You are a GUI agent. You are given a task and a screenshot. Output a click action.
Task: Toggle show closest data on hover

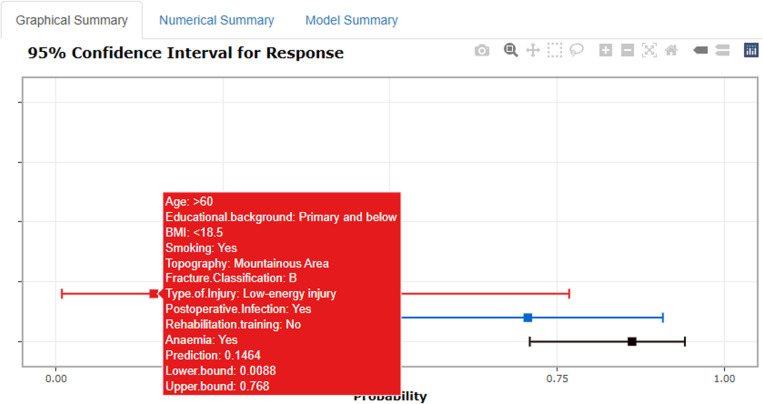point(700,50)
